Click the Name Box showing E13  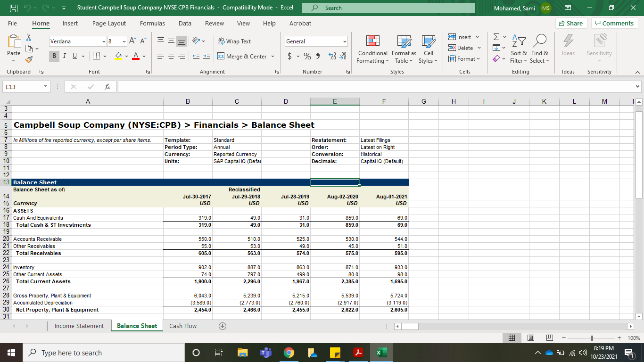(24, 87)
